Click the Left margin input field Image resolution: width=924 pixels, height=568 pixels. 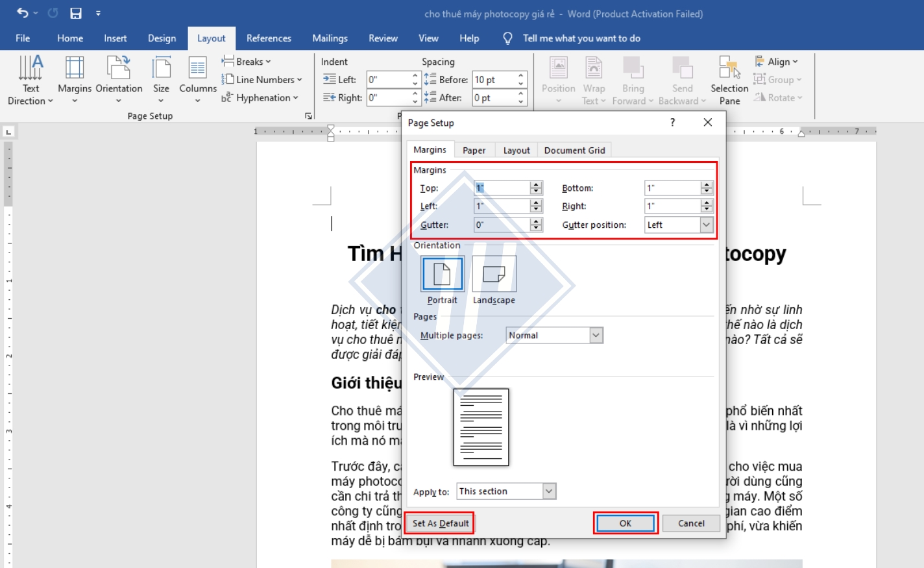click(502, 206)
